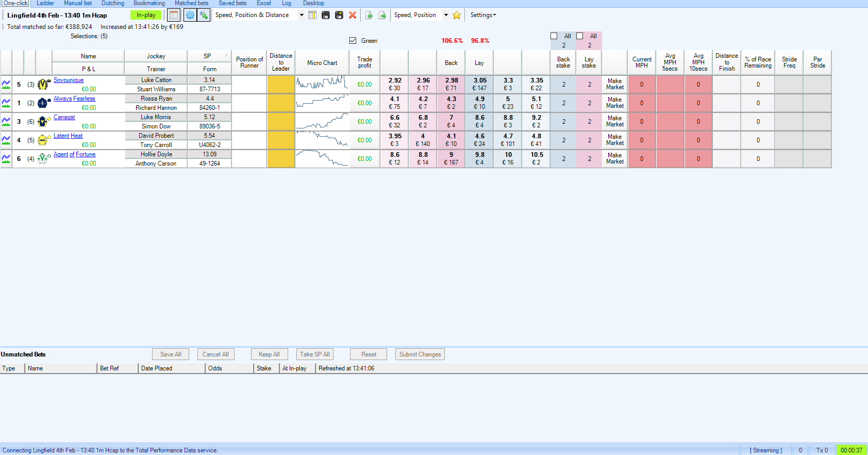Click the yellow Distance to Leader cell for Canagat

(x=281, y=122)
